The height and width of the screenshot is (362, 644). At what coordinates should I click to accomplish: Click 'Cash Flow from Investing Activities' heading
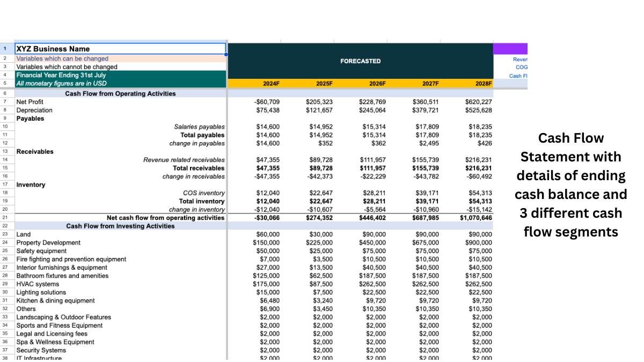tap(120, 226)
